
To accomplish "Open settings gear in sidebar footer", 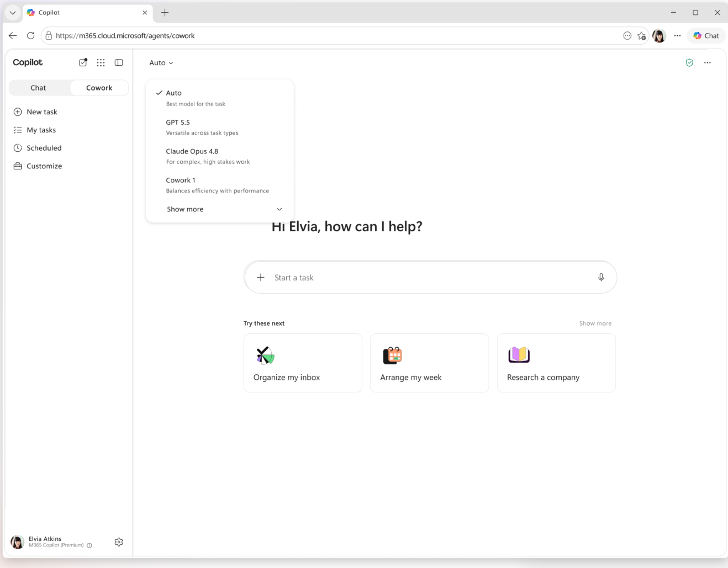I will pos(119,542).
